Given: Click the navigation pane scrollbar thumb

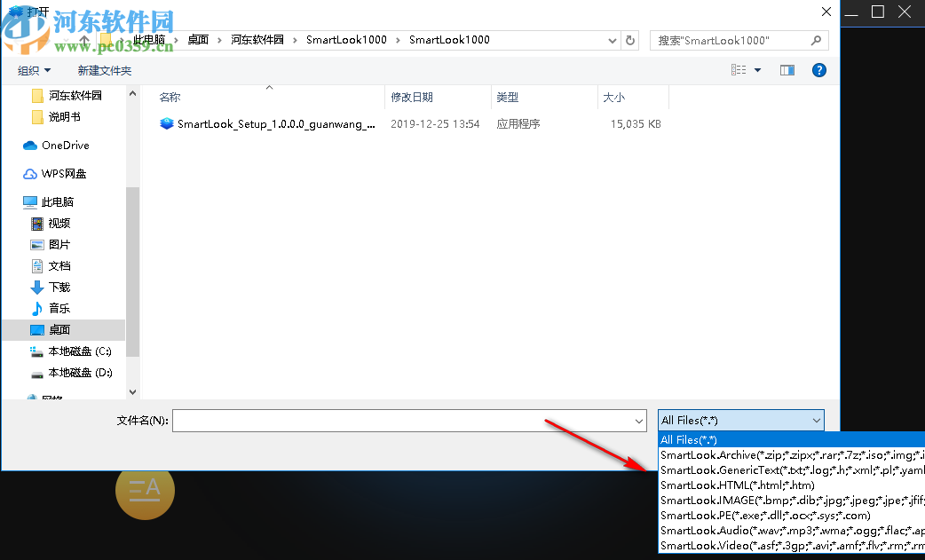Looking at the screenshot, I should (133, 272).
